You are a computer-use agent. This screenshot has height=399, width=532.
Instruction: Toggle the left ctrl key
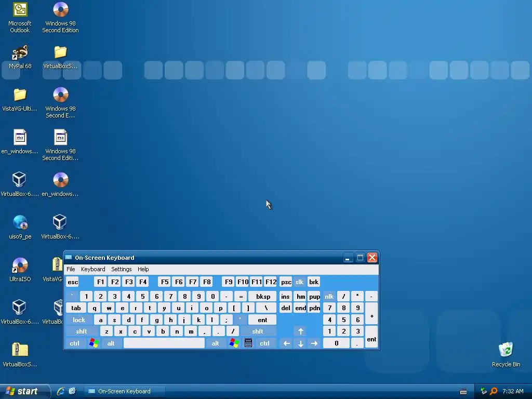coord(75,343)
